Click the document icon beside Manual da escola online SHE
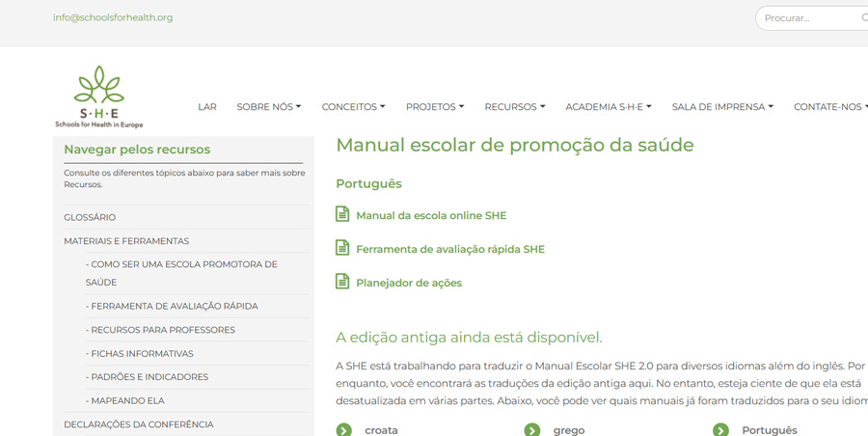This screenshot has height=436, width=868. 342,214
